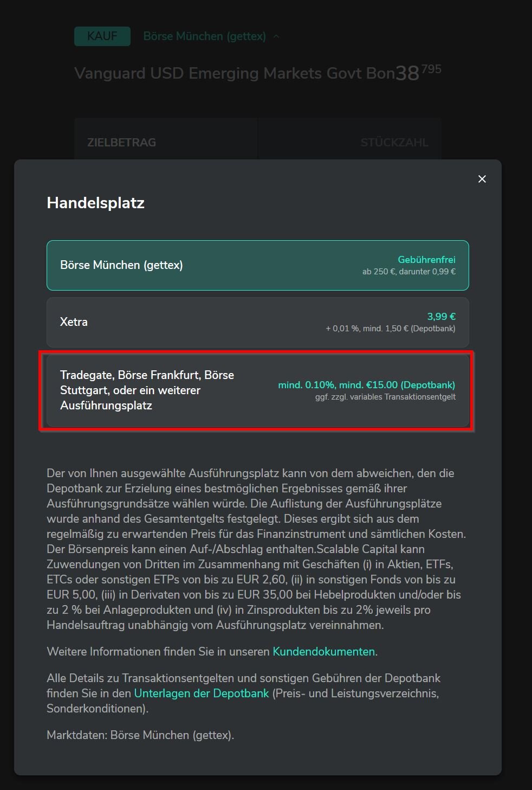Click the Handelsplatz heading
The height and width of the screenshot is (790, 532).
(x=95, y=203)
